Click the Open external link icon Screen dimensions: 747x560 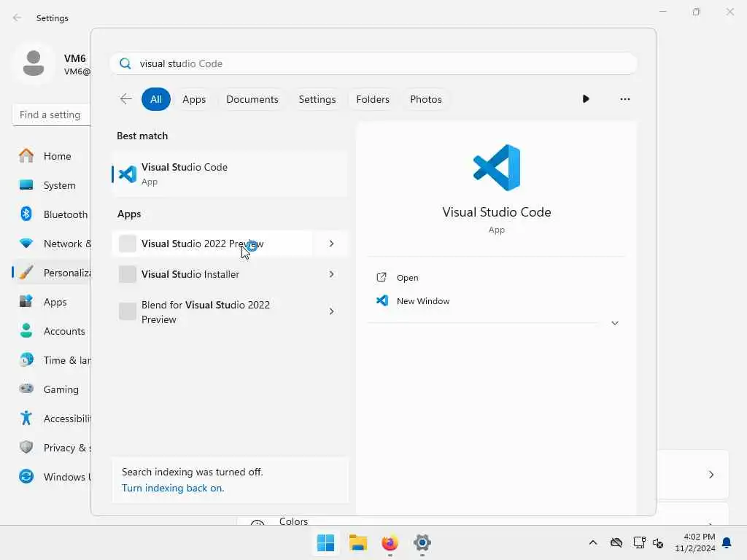(382, 278)
